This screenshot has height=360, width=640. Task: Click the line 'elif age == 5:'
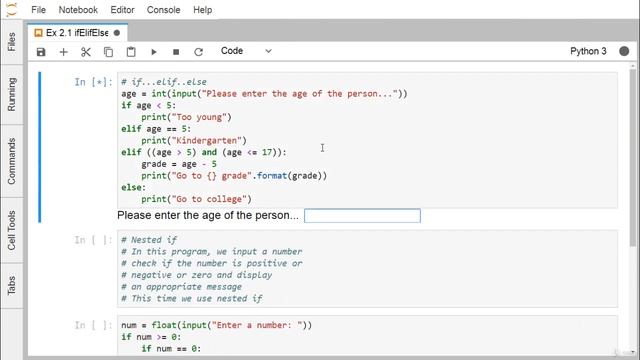[x=156, y=129]
